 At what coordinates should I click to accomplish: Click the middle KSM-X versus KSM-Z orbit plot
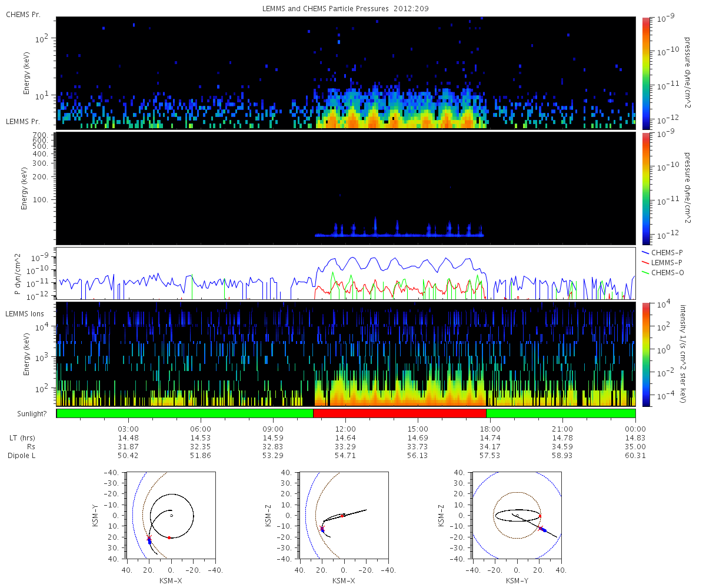tap(344, 515)
